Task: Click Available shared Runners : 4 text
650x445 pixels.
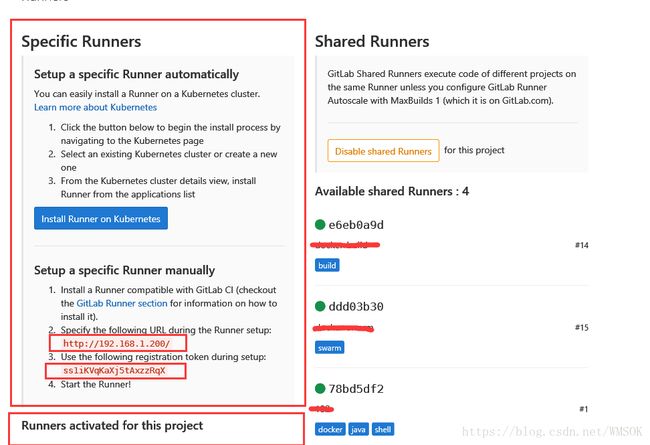Action: point(392,191)
